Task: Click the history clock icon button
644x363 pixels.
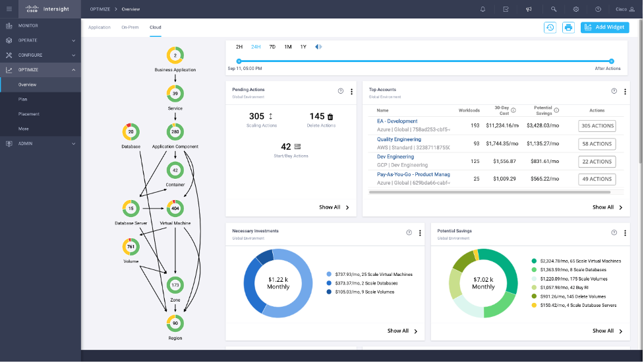Action: [x=550, y=27]
